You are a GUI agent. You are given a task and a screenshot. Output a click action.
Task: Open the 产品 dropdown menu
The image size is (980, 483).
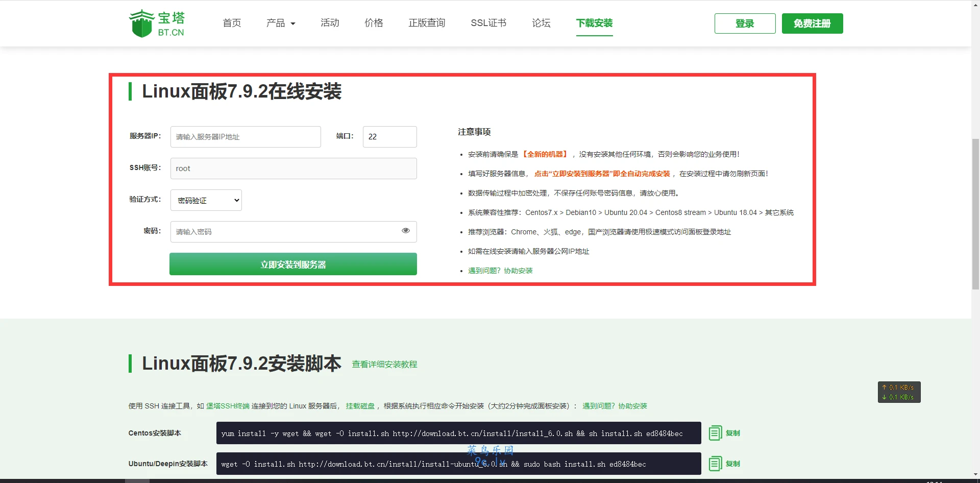pyautogui.click(x=281, y=23)
